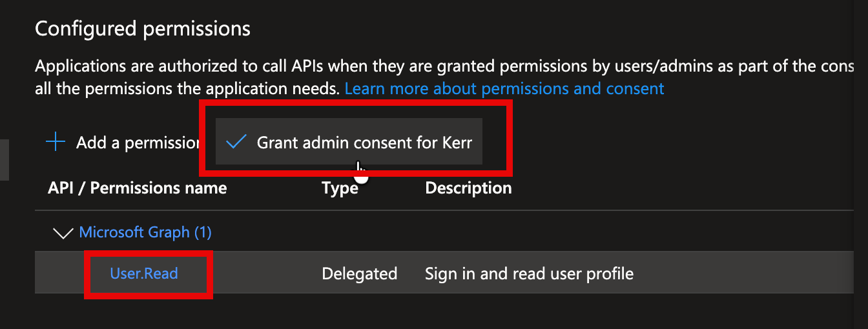This screenshot has width=868, height=329.
Task: Click the API / Permissions name column header
Action: pos(137,188)
